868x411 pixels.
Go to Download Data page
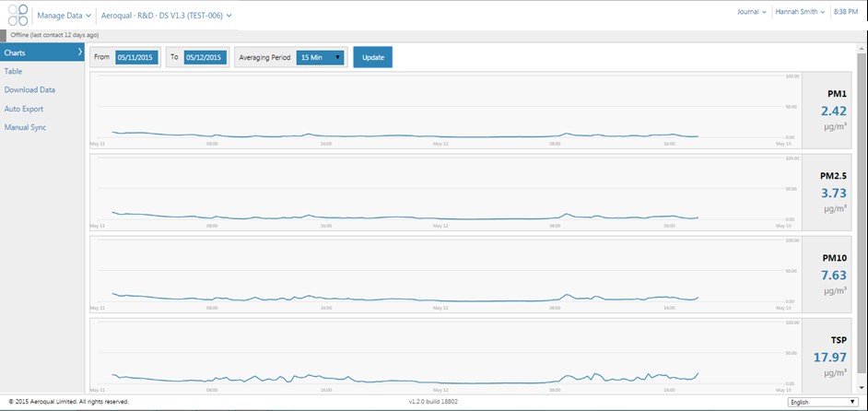pos(29,90)
